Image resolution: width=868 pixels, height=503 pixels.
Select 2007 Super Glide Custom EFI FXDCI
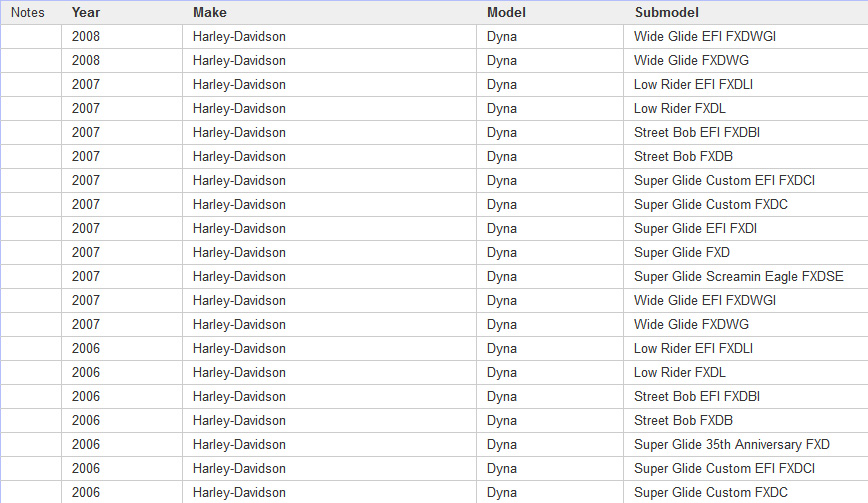pos(724,180)
